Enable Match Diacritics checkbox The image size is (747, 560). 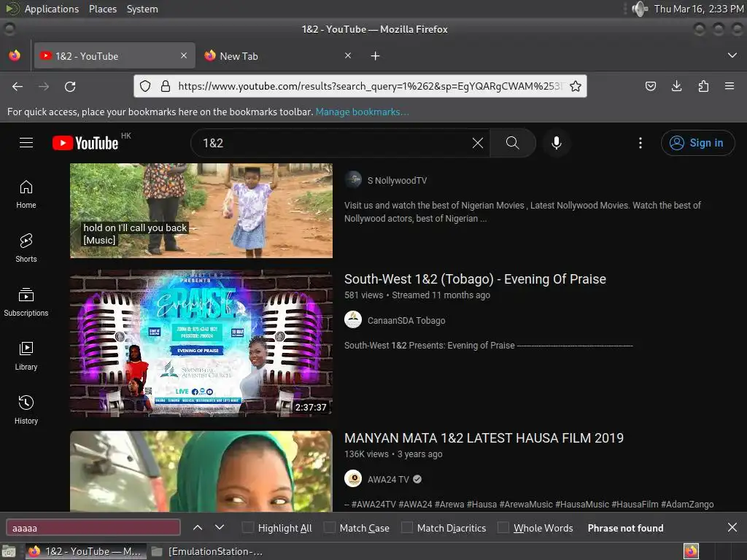407,528
